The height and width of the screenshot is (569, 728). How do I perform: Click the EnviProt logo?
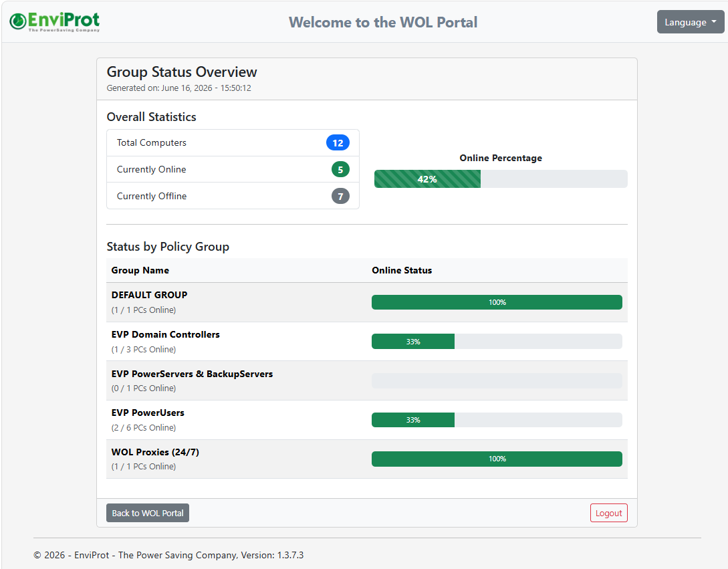click(54, 21)
